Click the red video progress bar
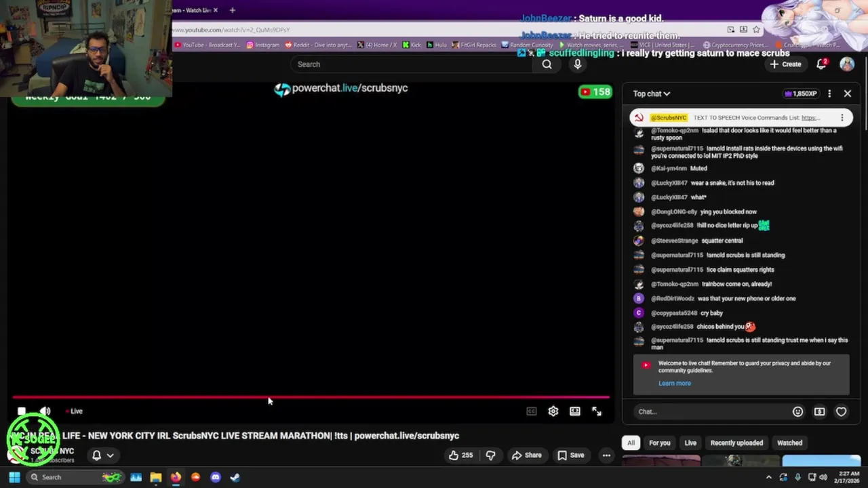This screenshot has height=488, width=868. pyautogui.click(x=311, y=398)
